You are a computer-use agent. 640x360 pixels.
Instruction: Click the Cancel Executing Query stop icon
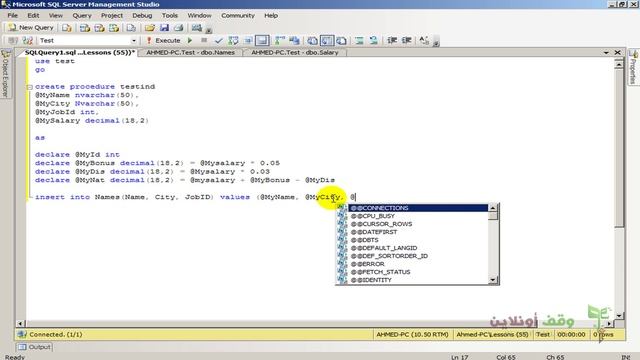pos(204,40)
